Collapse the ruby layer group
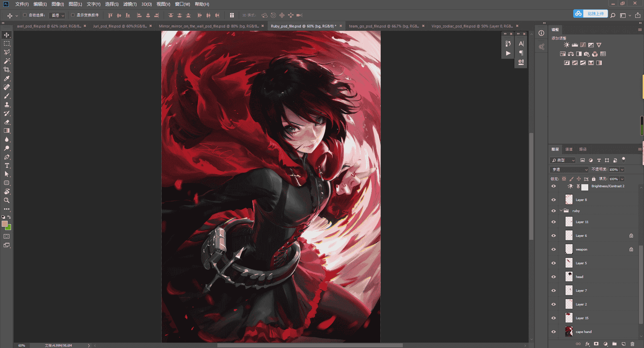 [x=561, y=211]
